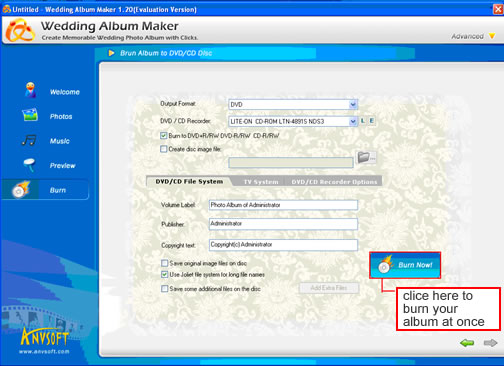Click the browse folder icon for disc image
The width and height of the screenshot is (504, 366).
366,157
